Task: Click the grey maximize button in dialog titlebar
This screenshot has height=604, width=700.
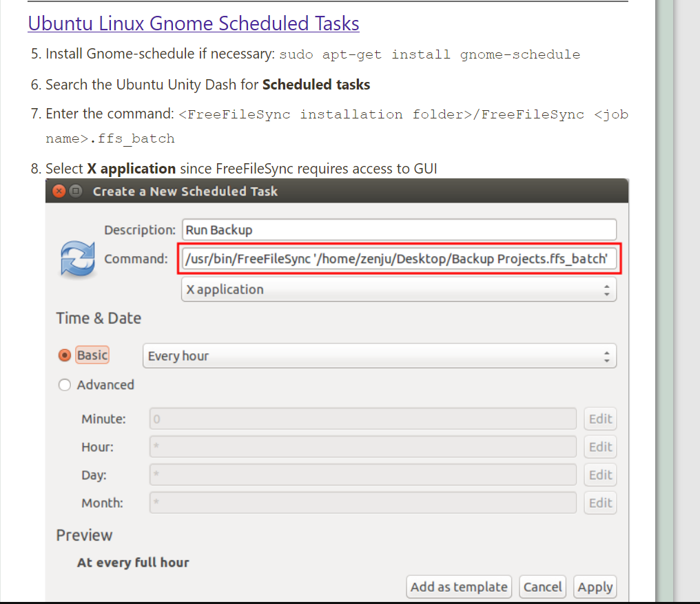Action: [76, 191]
